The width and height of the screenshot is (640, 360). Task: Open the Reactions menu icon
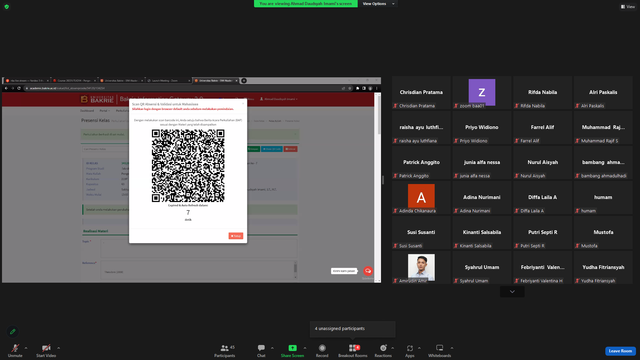coord(383,348)
